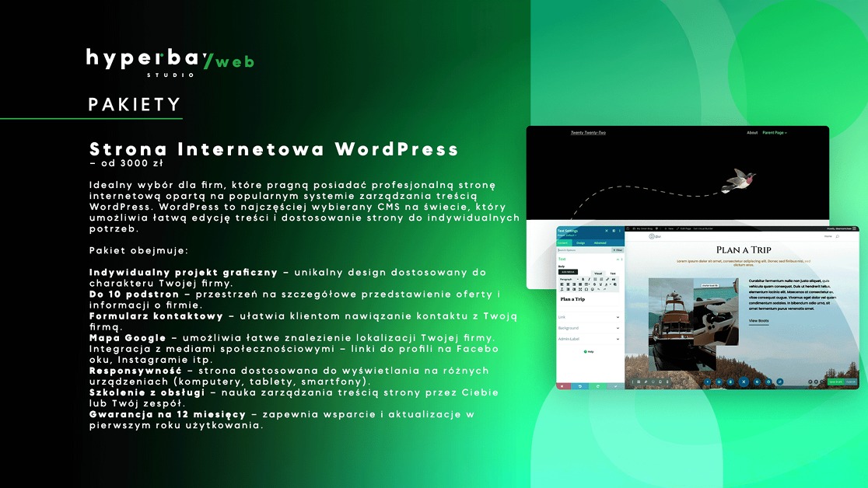868x488 pixels.
Task: Click the Search Options input field
Action: pos(579,249)
